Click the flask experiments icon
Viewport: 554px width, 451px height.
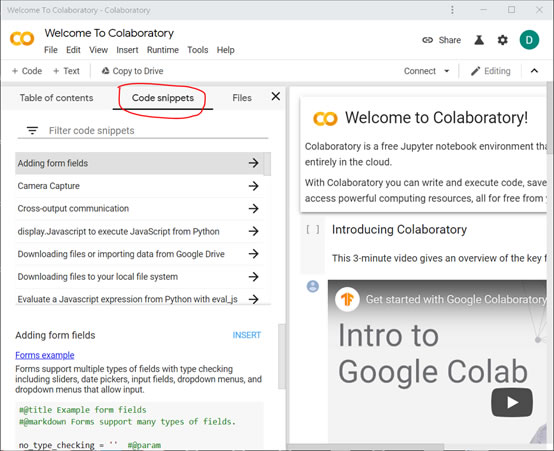pos(479,40)
